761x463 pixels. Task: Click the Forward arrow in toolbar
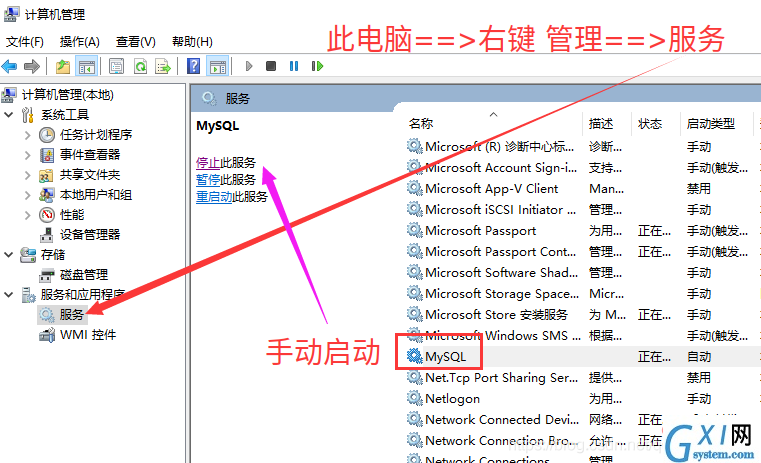coord(32,66)
